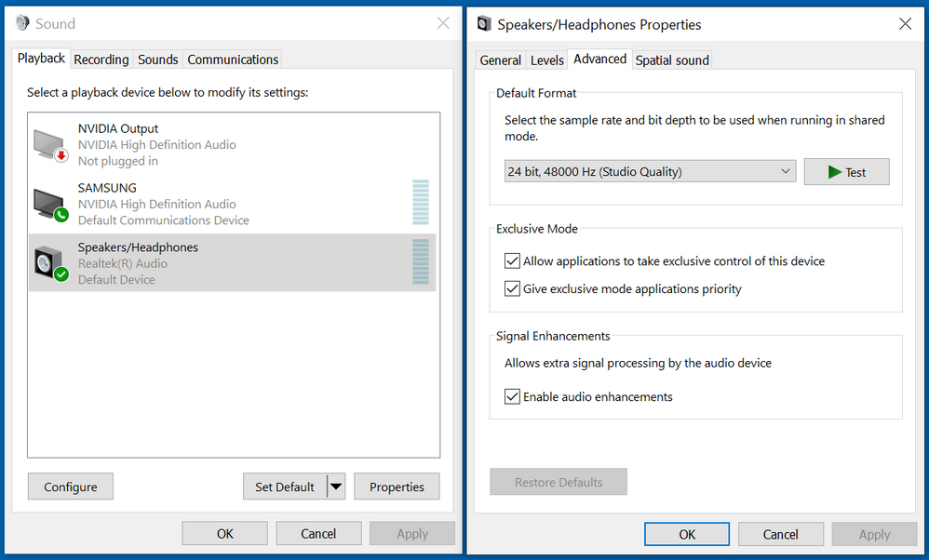Viewport: 929px width, 560px height.
Task: Toggle Give exclusive mode applications priority
Action: coord(512,289)
